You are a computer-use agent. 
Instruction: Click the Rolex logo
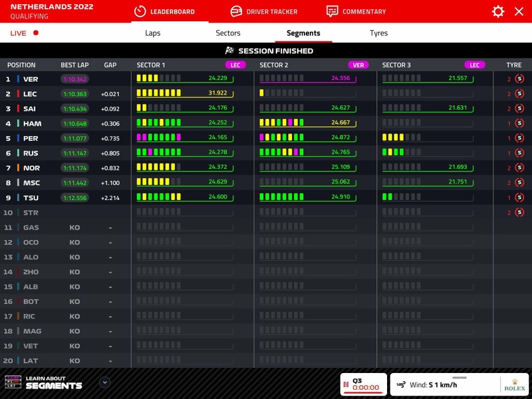pos(514,385)
